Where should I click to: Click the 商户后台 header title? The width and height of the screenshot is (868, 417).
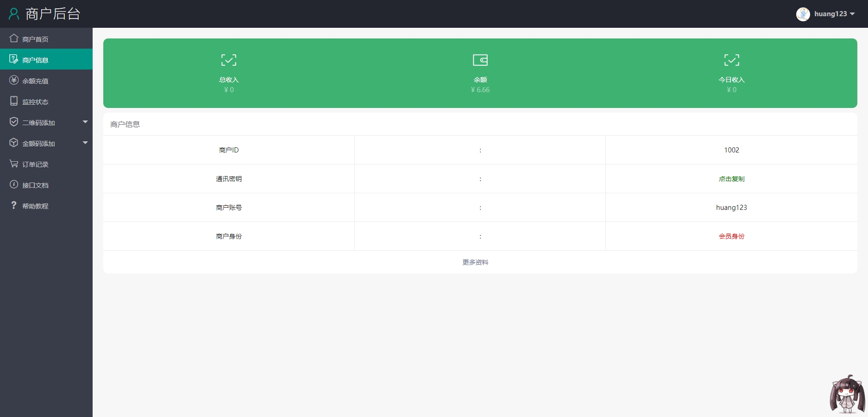point(53,14)
